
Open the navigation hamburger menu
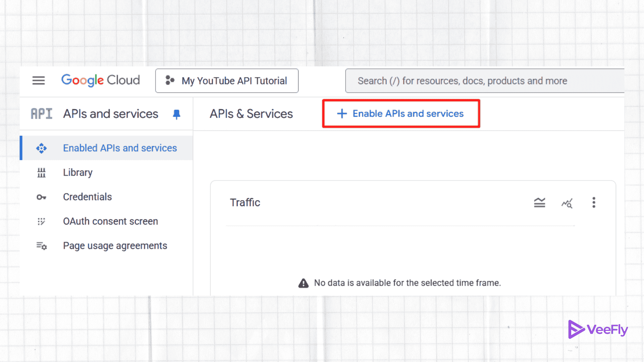pyautogui.click(x=38, y=80)
